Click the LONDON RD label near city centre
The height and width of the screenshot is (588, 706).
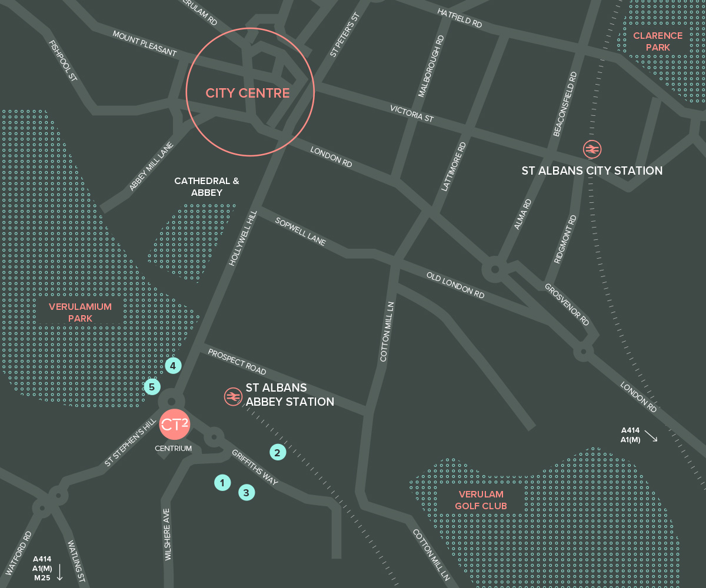[x=331, y=156]
